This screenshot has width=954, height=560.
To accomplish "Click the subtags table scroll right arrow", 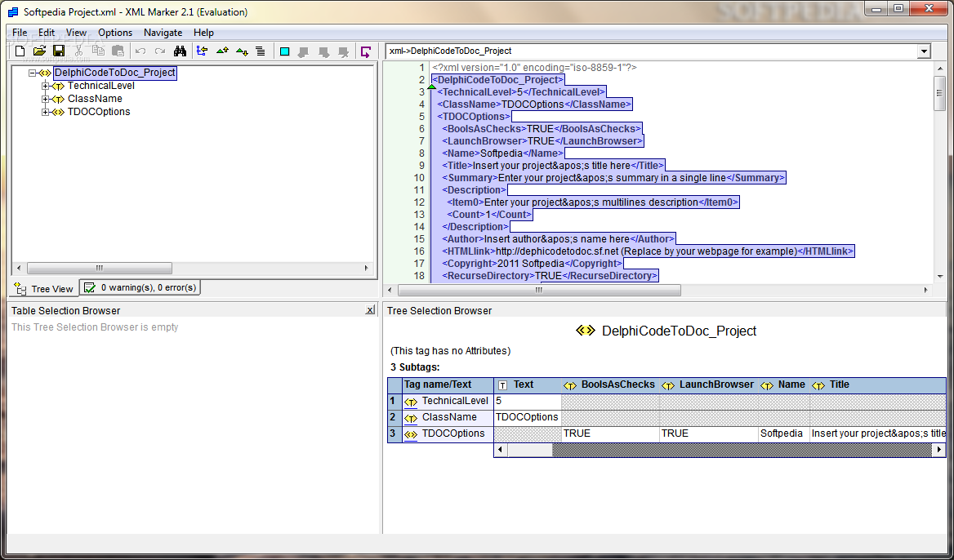I will 939,451.
